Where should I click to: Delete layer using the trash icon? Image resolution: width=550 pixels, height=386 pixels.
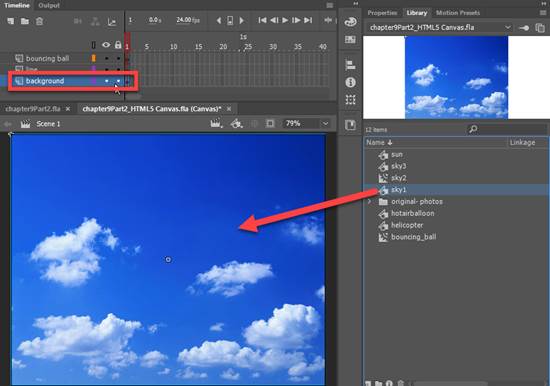pyautogui.click(x=39, y=21)
